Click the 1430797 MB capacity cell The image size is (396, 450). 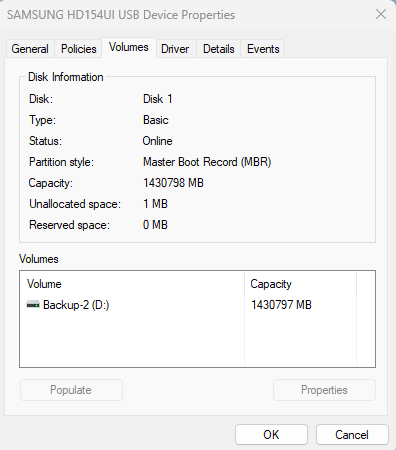[x=281, y=305]
